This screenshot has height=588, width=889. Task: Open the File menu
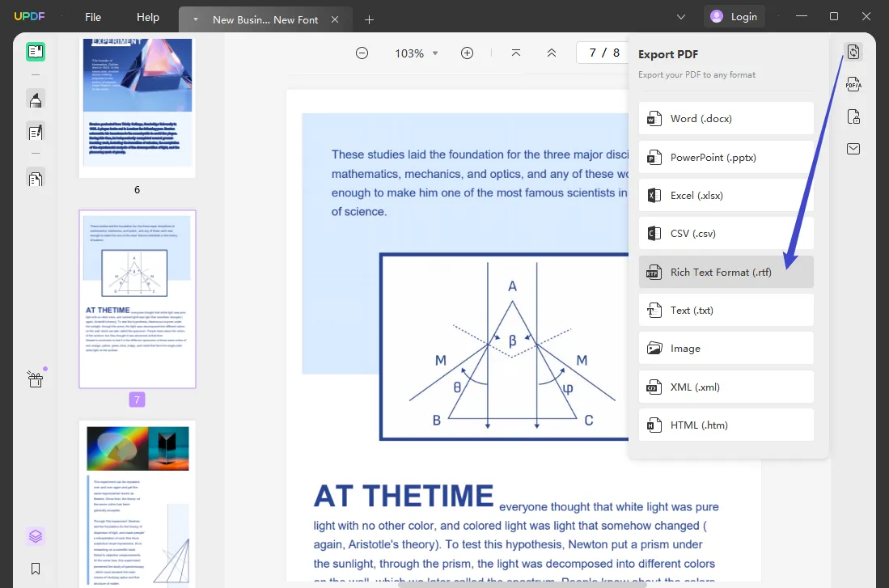92,16
